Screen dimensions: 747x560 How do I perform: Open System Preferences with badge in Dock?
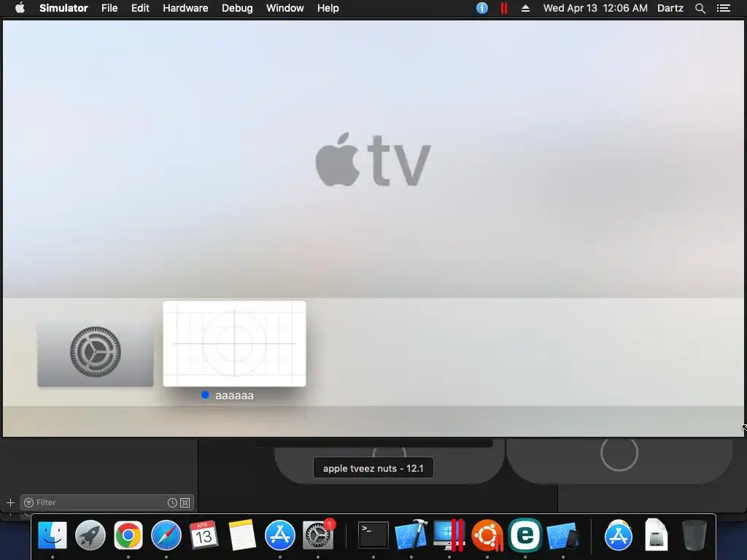(318, 535)
